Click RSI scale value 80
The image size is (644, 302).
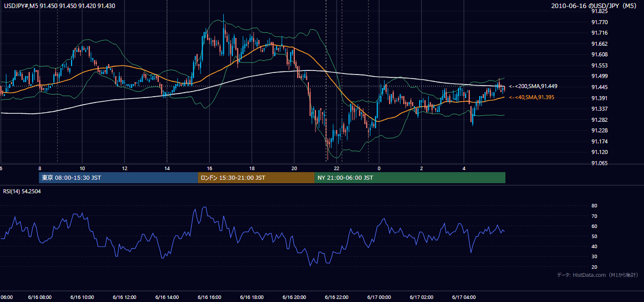[595, 206]
